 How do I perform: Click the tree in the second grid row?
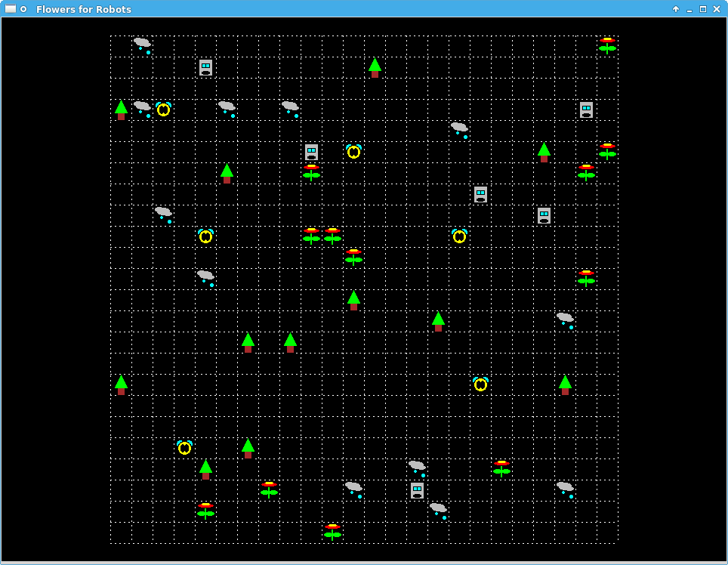[x=375, y=67]
